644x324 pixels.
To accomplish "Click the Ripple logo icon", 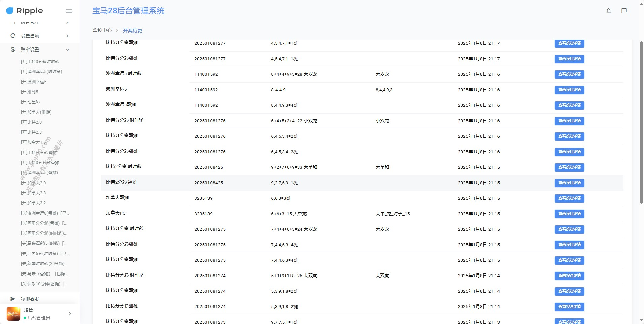I will coord(10,11).
